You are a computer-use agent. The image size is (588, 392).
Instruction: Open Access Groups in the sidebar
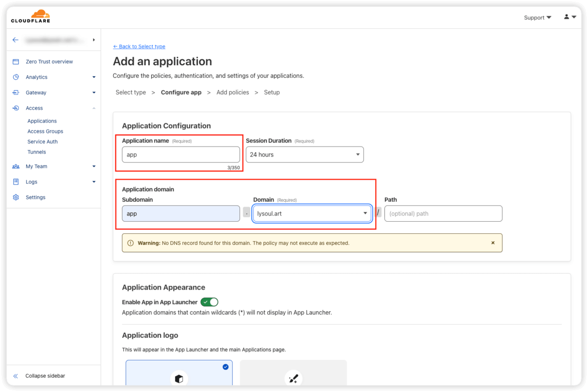45,131
